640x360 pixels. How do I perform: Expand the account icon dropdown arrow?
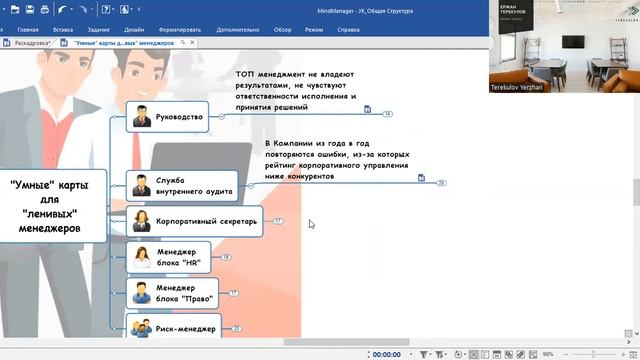(132, 9)
